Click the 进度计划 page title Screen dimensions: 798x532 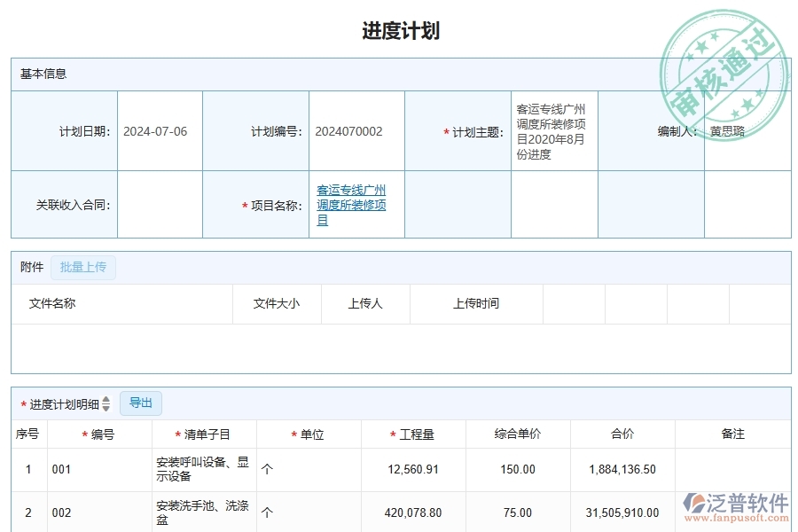point(398,29)
